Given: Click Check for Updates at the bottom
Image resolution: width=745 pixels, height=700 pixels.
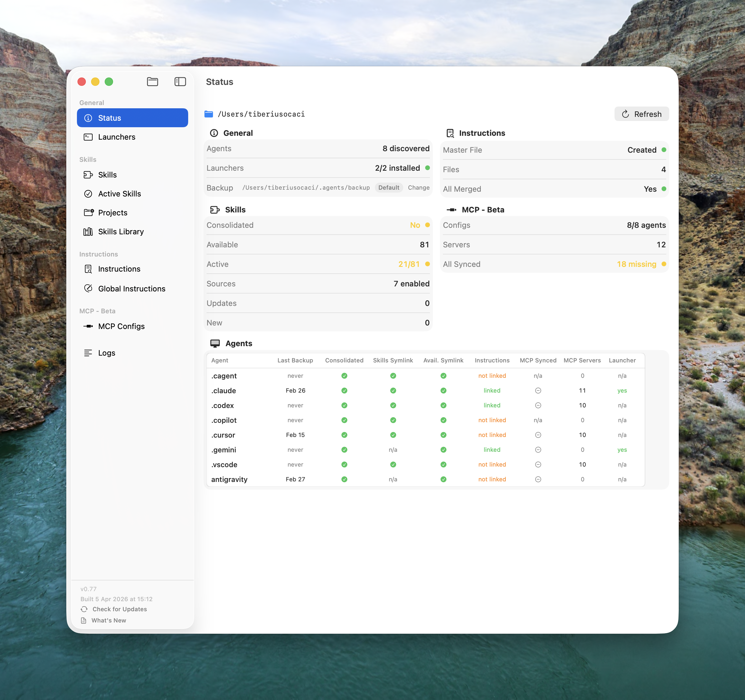Looking at the screenshot, I should pos(119,609).
